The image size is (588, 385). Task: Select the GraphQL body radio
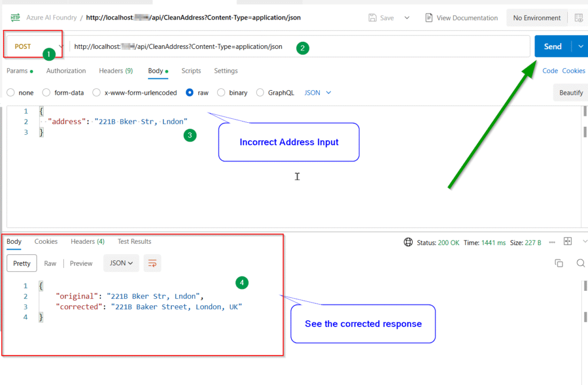pos(260,92)
